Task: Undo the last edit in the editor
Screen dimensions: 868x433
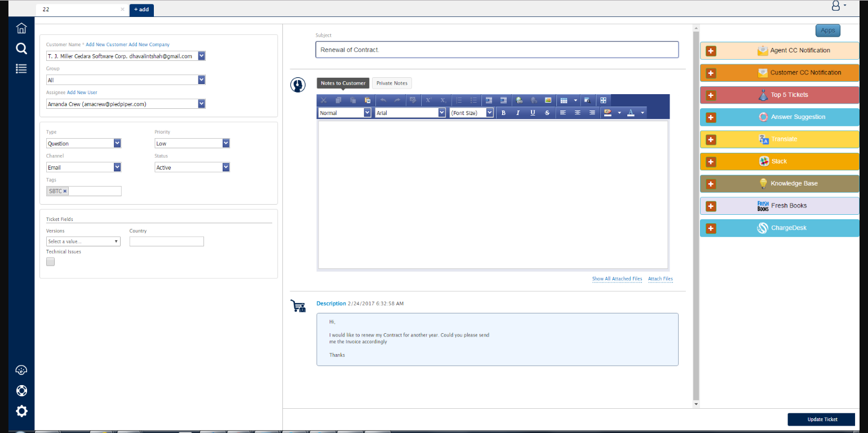Action: (384, 100)
